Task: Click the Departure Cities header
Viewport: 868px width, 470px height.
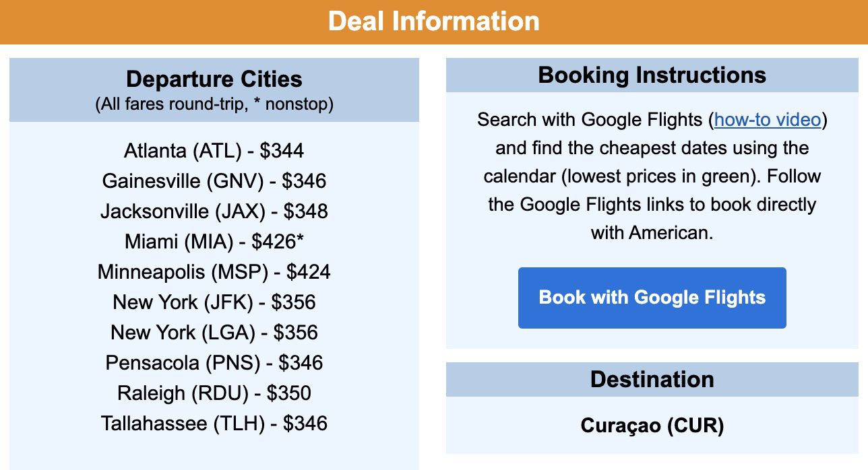Action: pyautogui.click(x=214, y=79)
